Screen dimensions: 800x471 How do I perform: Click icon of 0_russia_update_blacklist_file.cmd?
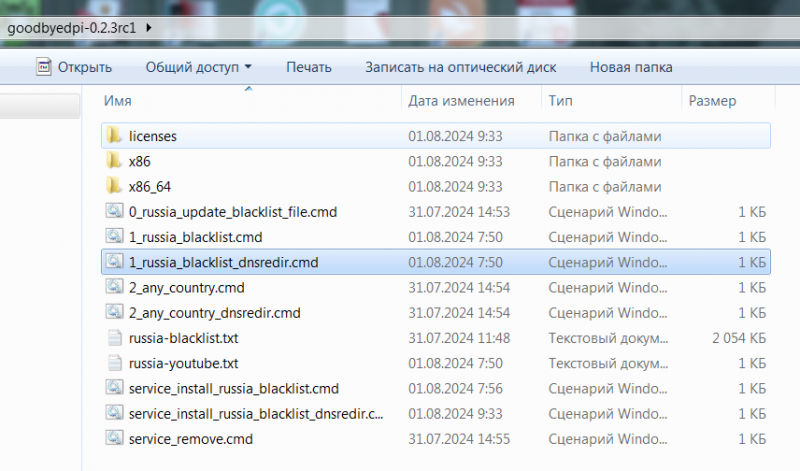coord(114,211)
